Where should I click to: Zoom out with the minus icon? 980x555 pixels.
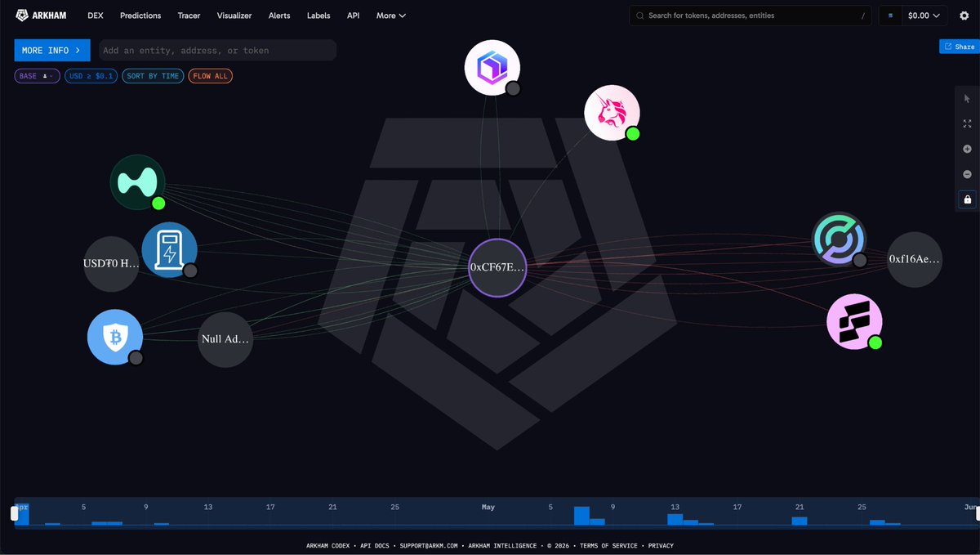pos(968,174)
